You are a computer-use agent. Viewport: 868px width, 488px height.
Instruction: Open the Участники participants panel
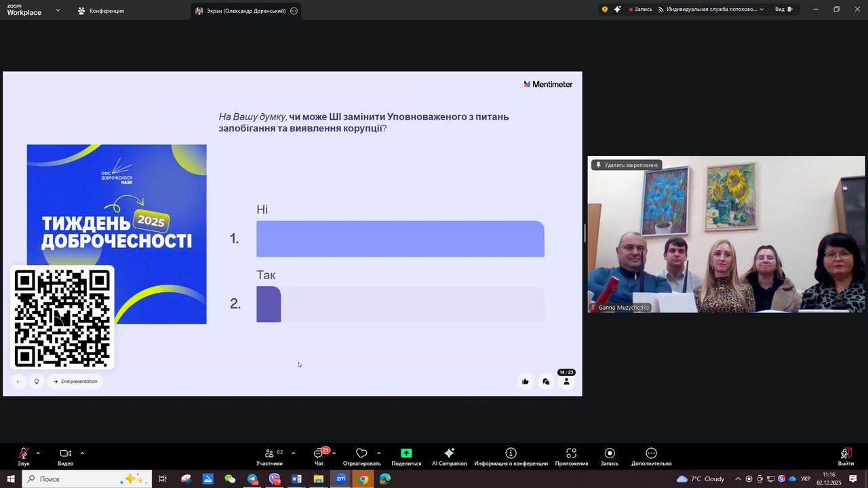270,453
